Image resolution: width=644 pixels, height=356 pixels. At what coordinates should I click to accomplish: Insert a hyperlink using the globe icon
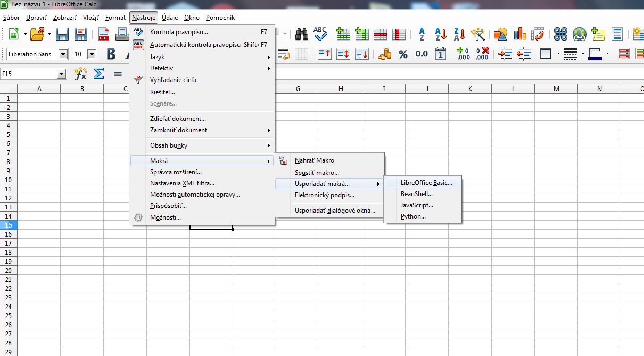[580, 35]
